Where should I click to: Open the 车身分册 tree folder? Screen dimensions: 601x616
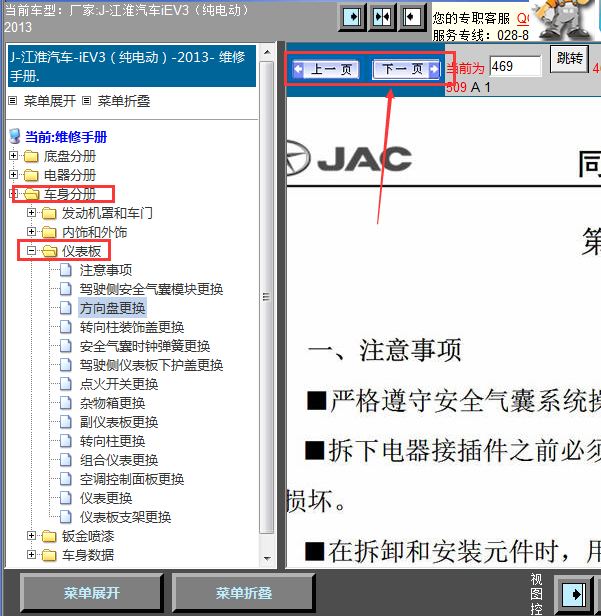coord(70,194)
